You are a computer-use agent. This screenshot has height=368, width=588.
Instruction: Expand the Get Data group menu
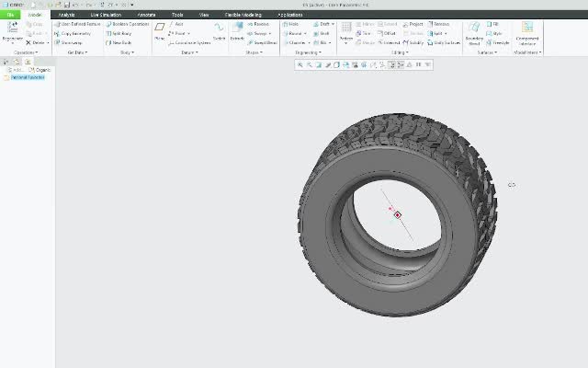pyautogui.click(x=77, y=52)
